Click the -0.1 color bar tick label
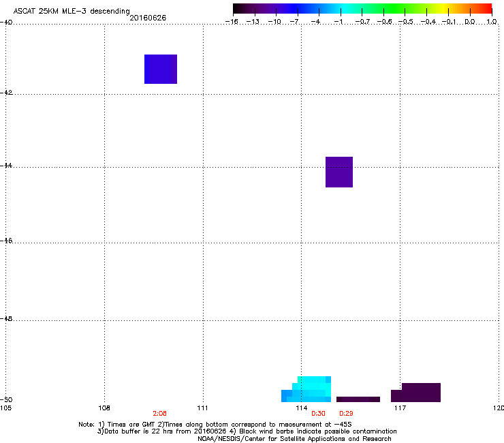 click(449, 22)
